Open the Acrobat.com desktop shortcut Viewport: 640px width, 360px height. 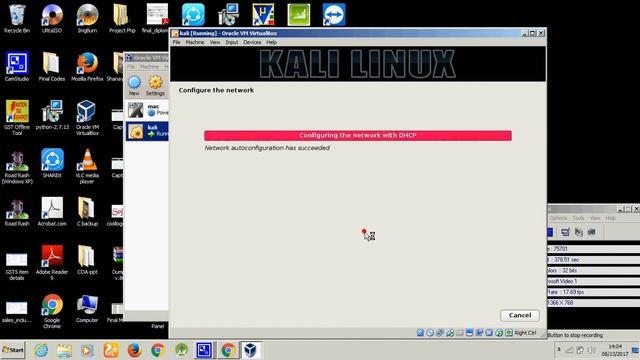click(52, 211)
